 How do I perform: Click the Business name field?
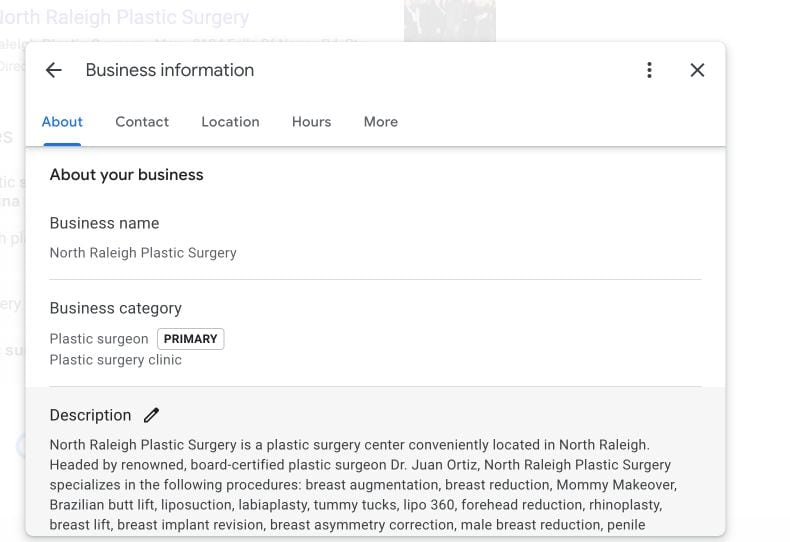click(x=375, y=238)
